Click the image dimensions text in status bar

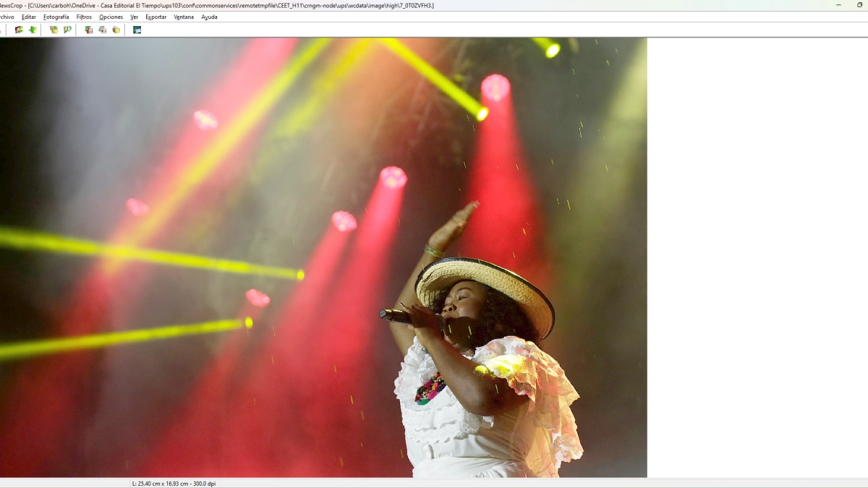click(x=174, y=483)
